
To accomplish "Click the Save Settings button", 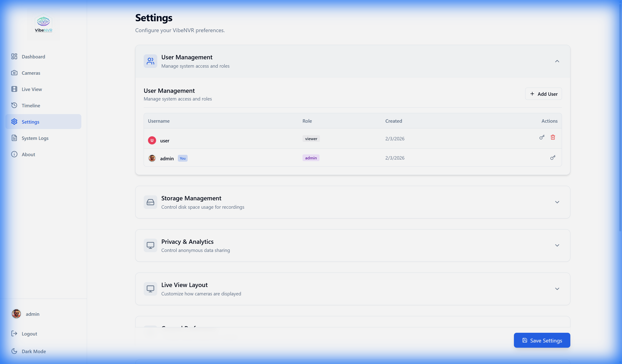I will point(542,340).
